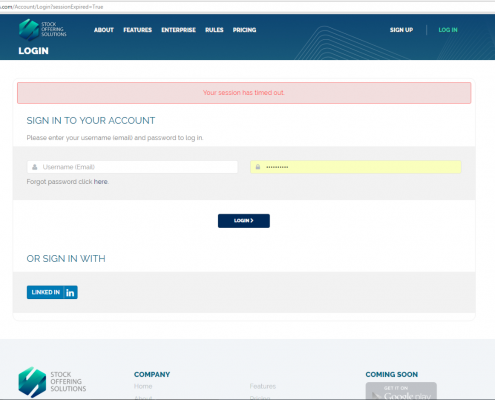Open the Features link in footer
The image size is (495, 400).
pyautogui.click(x=263, y=386)
